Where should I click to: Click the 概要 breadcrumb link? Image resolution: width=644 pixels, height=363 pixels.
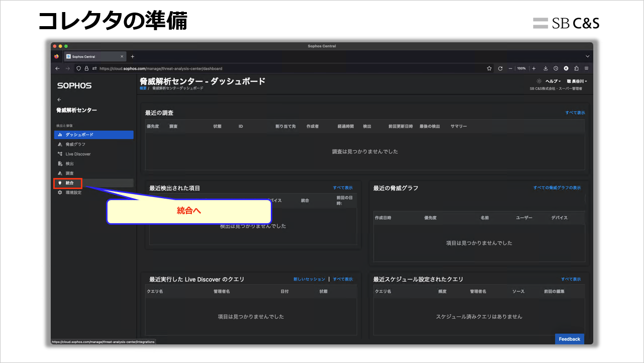143,88
